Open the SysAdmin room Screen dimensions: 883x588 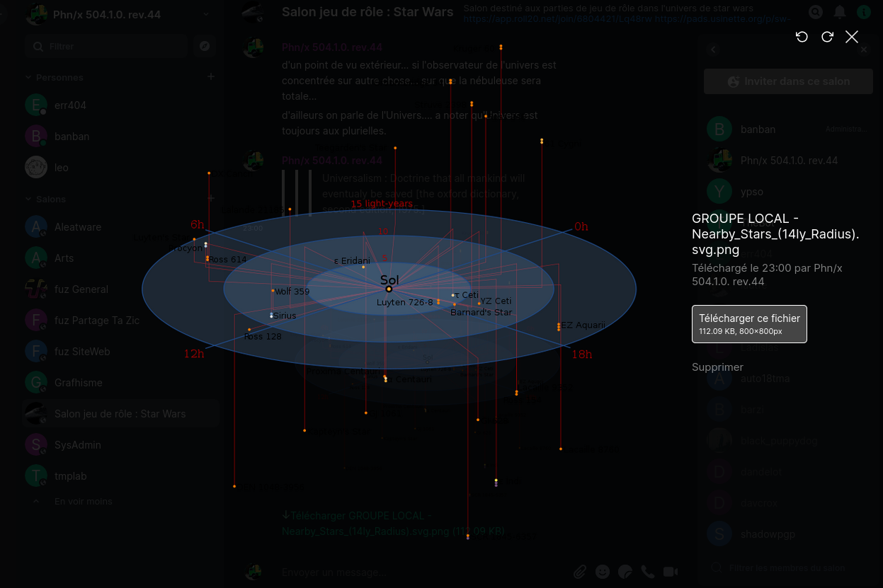(120, 445)
